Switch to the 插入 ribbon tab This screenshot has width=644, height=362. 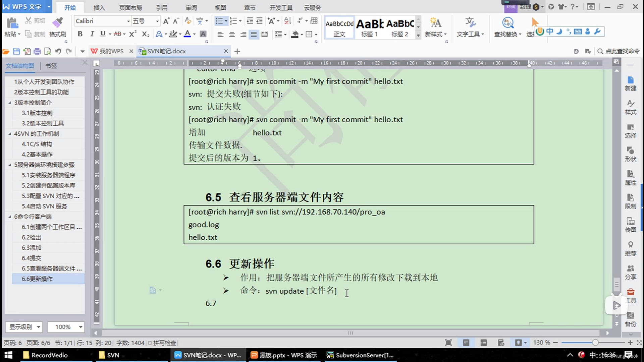tap(99, 7)
